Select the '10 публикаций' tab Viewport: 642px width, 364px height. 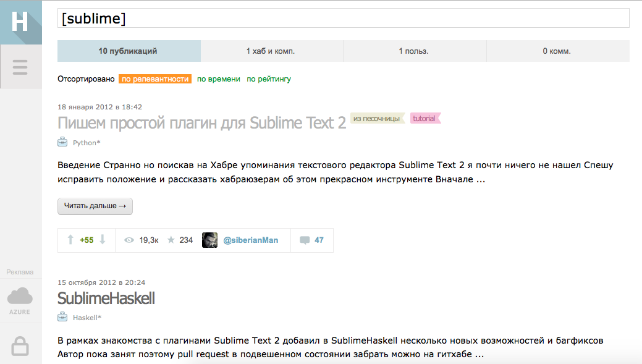tap(129, 51)
